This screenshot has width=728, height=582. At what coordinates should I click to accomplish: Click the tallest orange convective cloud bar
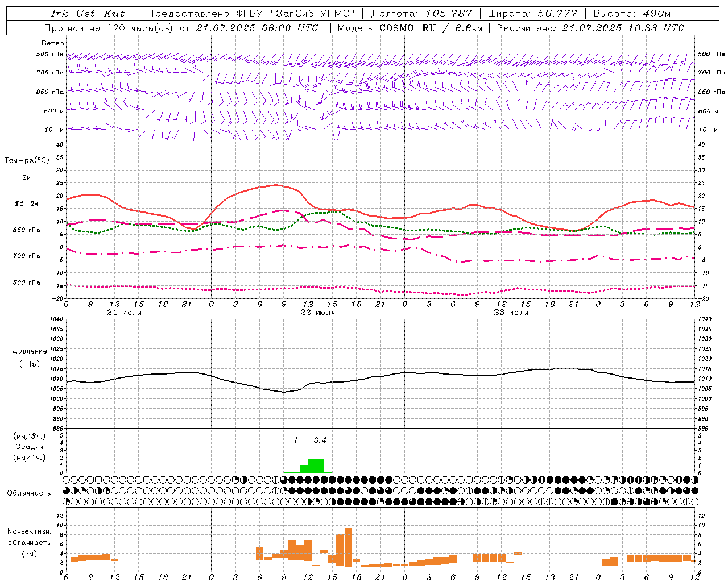(348, 547)
